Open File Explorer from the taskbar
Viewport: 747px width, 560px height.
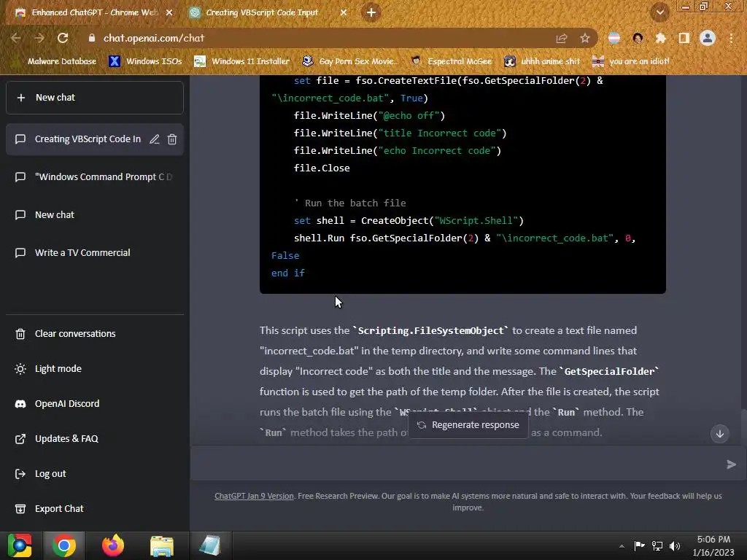point(162,545)
